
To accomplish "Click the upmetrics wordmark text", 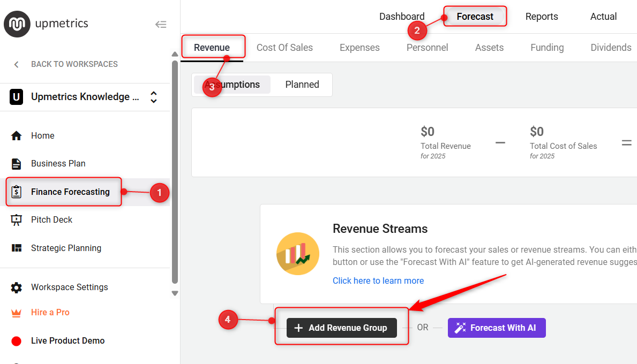I will (62, 24).
